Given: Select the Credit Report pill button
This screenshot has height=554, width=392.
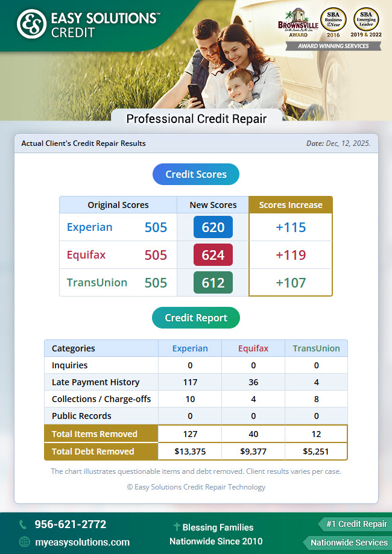Looking at the screenshot, I should [x=196, y=318].
